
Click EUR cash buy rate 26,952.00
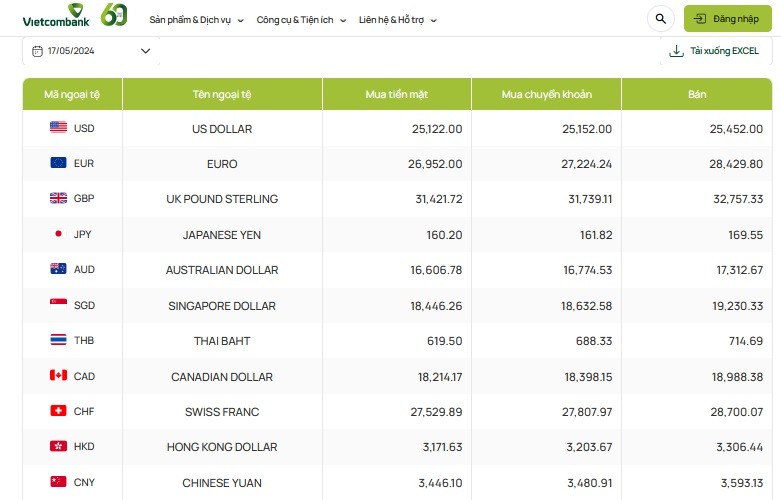pyautogui.click(x=435, y=164)
